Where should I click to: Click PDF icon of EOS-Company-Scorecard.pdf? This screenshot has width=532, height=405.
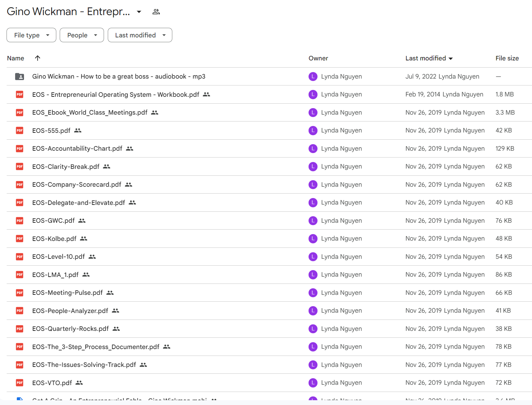[20, 185]
